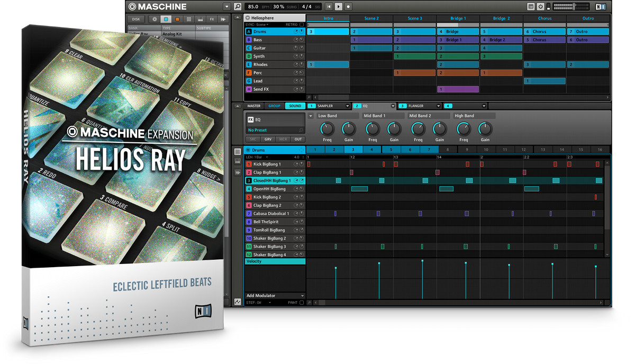Toggle the automation lane view icon
Screen dimensions: 635x364
(x=238, y=302)
